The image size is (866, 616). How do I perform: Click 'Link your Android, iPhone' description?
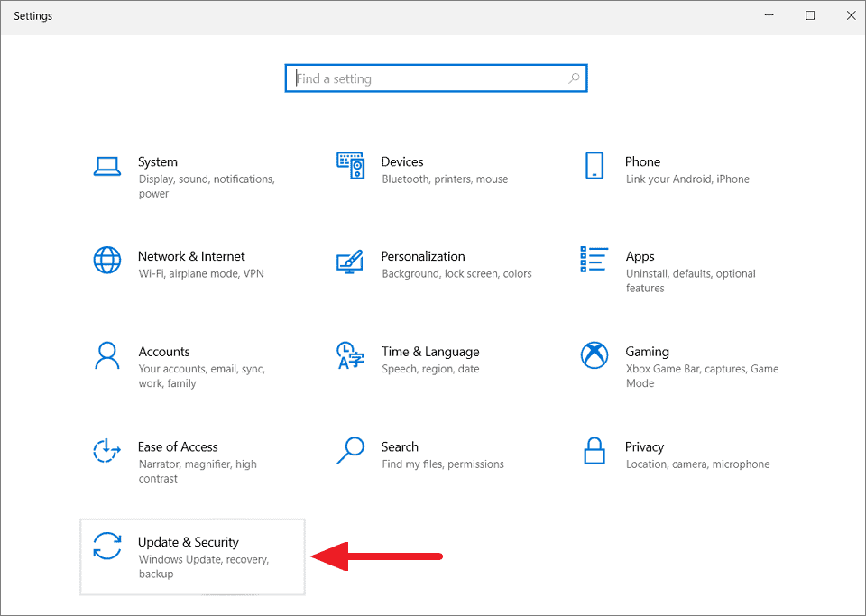click(687, 179)
